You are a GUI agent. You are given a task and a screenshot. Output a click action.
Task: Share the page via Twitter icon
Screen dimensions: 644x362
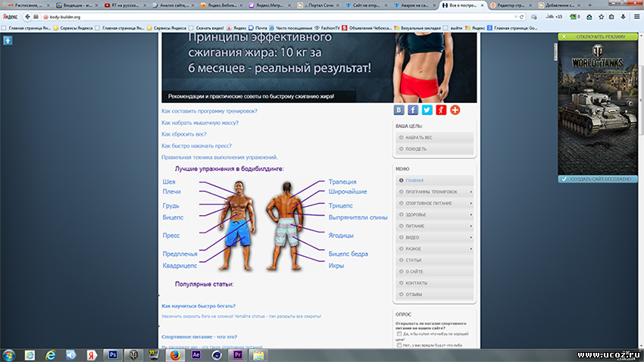coord(427,110)
